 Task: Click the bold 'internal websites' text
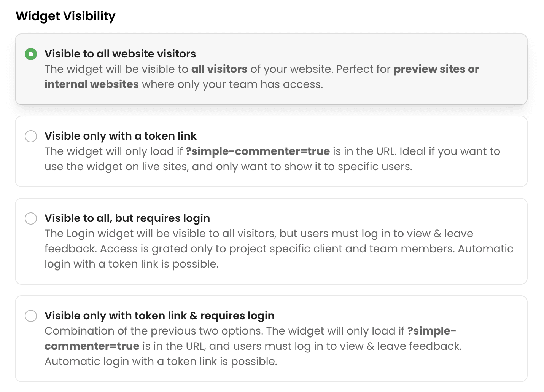[92, 84]
